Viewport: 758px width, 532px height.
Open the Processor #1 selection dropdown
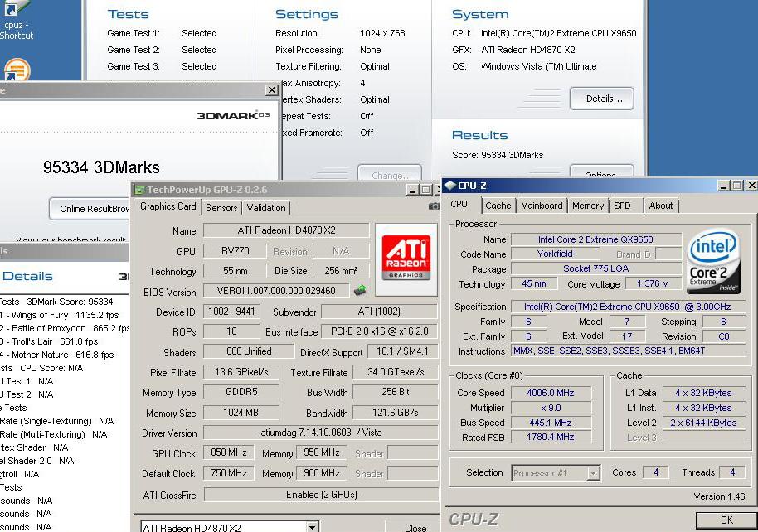(593, 473)
